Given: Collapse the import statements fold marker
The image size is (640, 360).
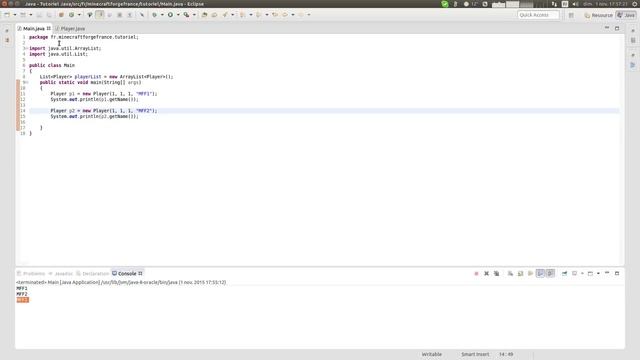Looking at the screenshot, I should [27, 48].
